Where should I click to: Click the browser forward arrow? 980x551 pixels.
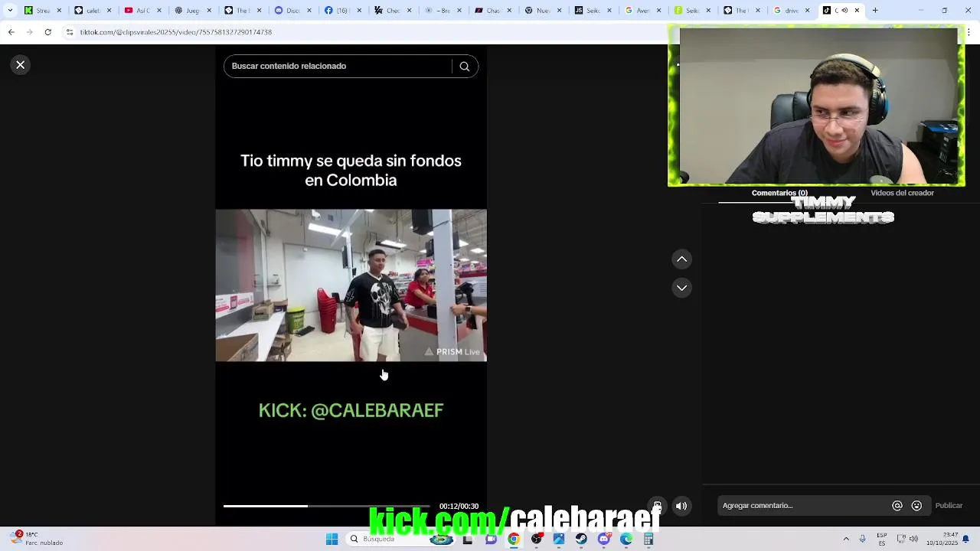(x=29, y=32)
